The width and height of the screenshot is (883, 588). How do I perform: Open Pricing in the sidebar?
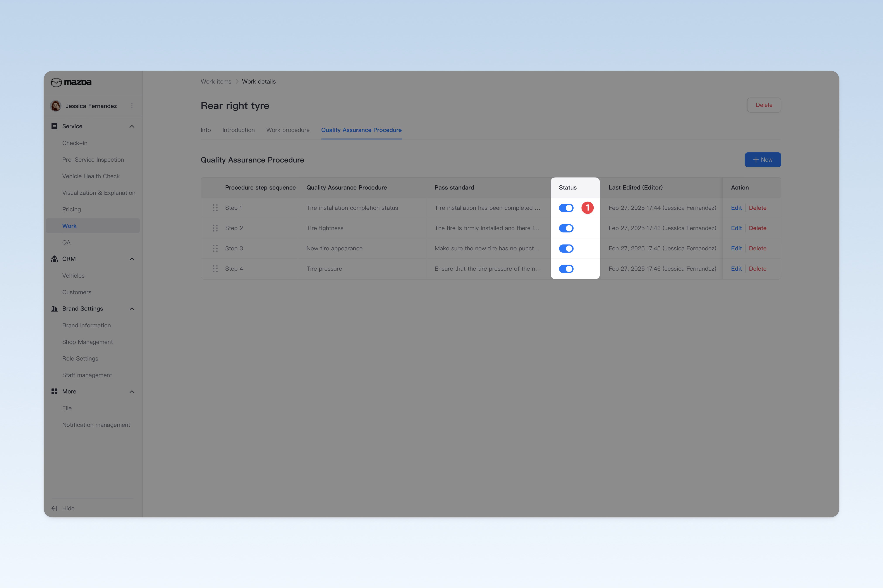click(71, 209)
